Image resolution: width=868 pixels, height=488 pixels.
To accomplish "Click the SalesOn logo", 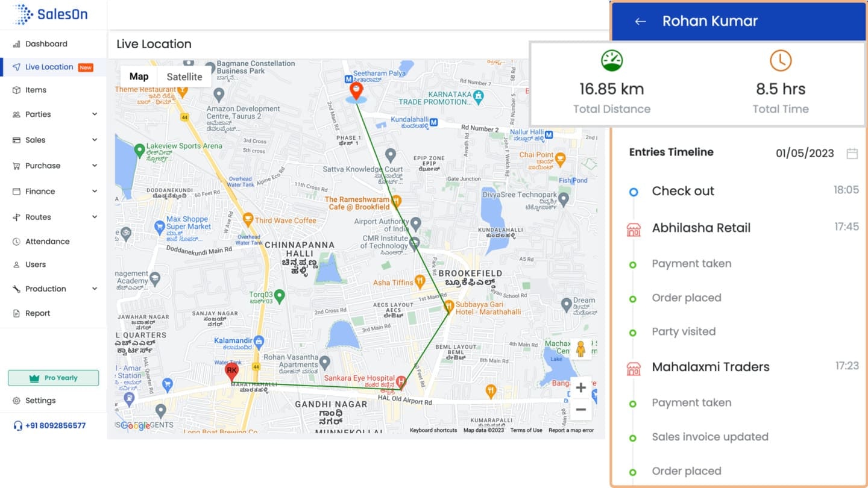I will (x=51, y=14).
